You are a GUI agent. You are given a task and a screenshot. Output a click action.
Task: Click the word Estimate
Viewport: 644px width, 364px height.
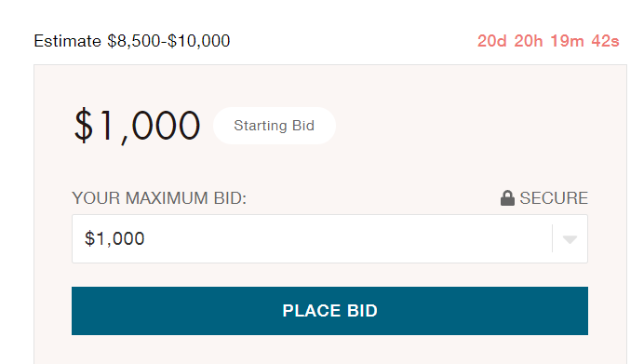[x=67, y=41]
